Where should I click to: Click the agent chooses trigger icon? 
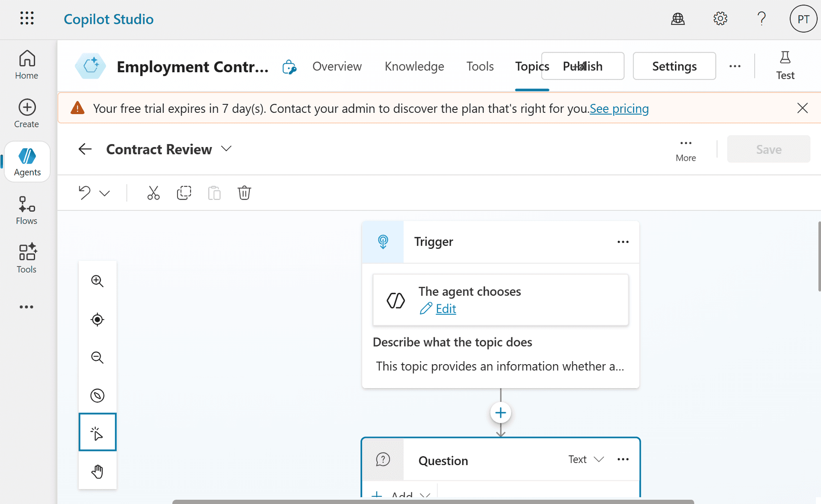tap(396, 301)
